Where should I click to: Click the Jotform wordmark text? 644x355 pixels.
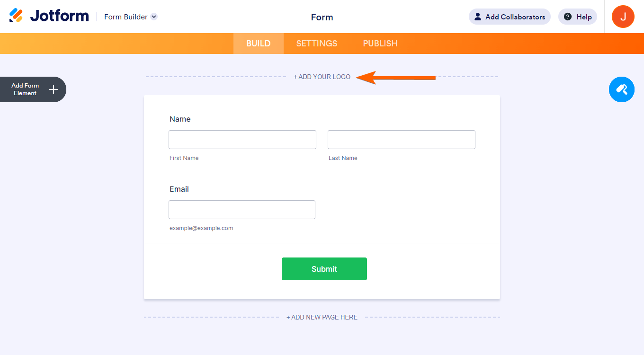click(x=59, y=16)
